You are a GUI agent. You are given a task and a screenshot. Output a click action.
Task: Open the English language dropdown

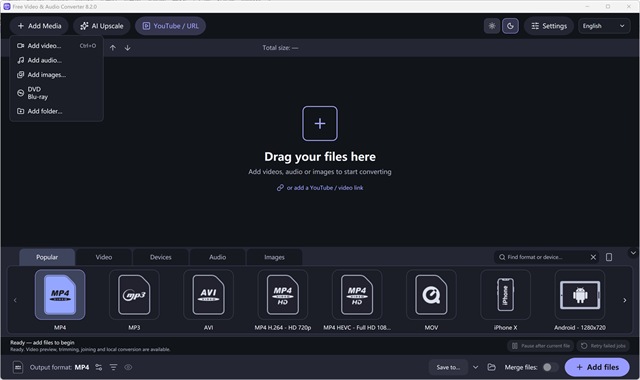604,26
